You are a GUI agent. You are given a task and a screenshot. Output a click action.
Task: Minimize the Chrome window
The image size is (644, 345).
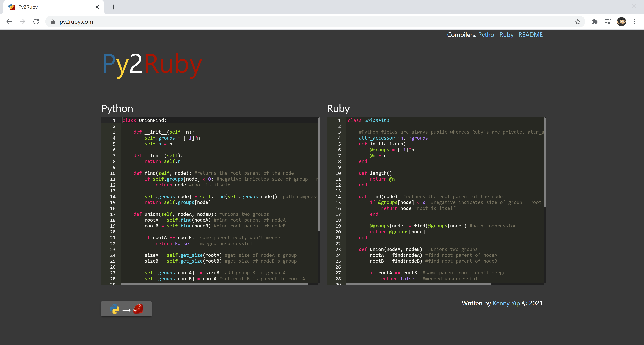596,6
